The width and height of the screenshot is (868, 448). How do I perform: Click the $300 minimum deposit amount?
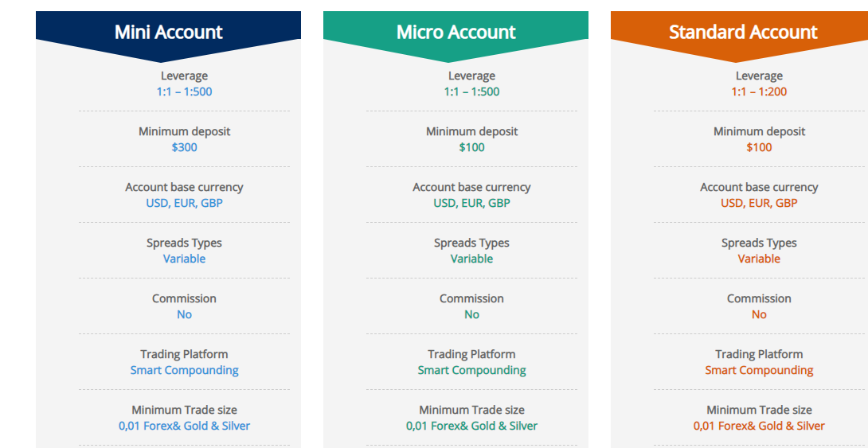click(184, 147)
